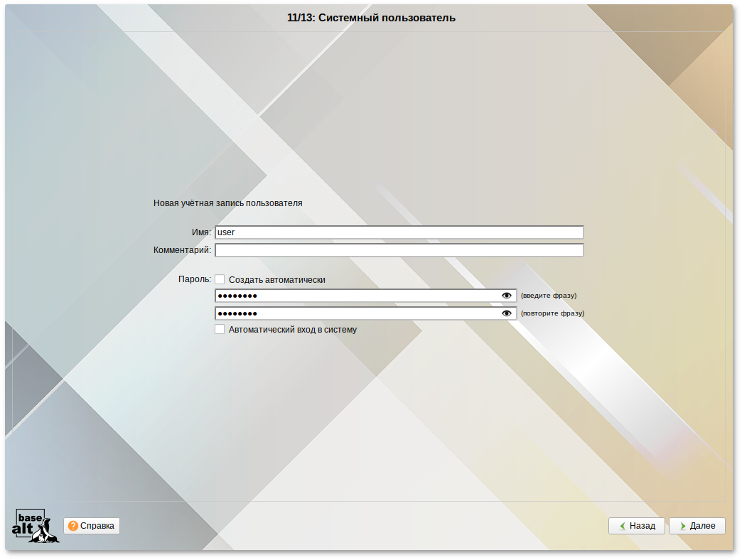Screen dimensions: 742x560
Task: Click the 'Имя' field containing 'user'
Action: click(x=398, y=232)
